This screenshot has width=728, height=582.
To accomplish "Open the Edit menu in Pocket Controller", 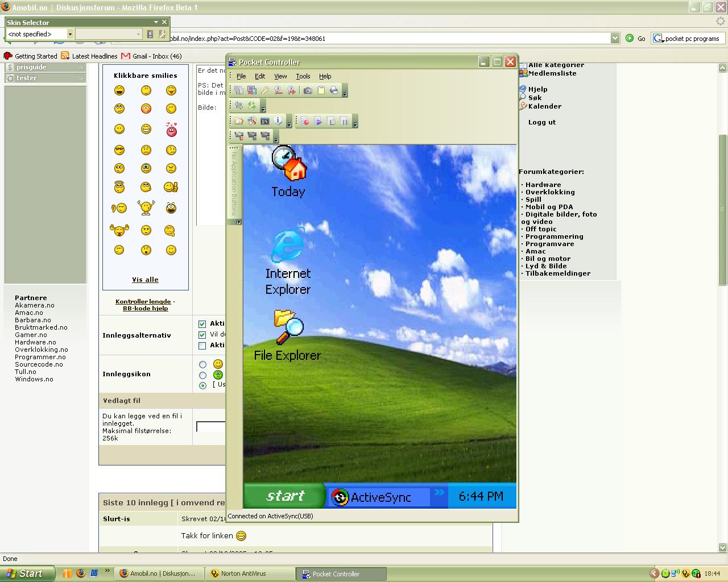I will tap(260, 76).
